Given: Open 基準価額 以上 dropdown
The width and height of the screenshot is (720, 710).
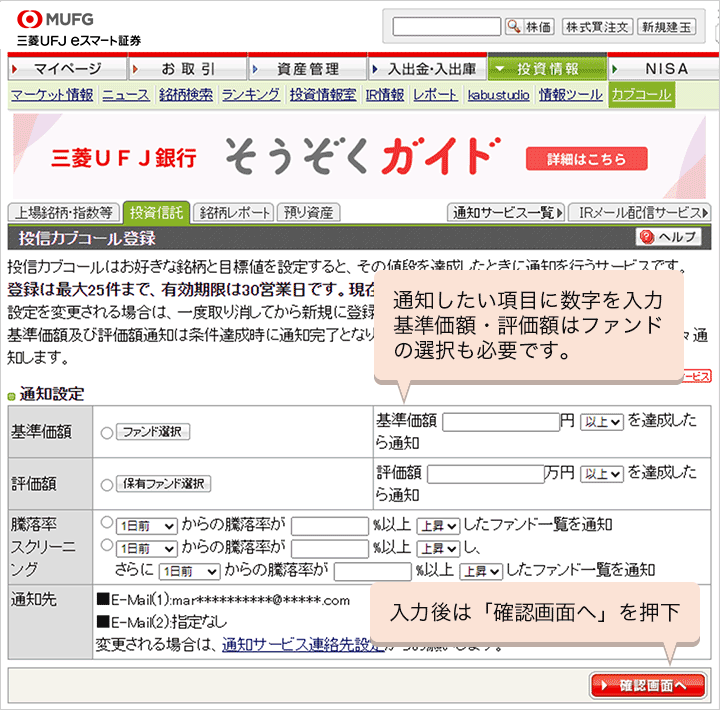Looking at the screenshot, I should pos(602,422).
